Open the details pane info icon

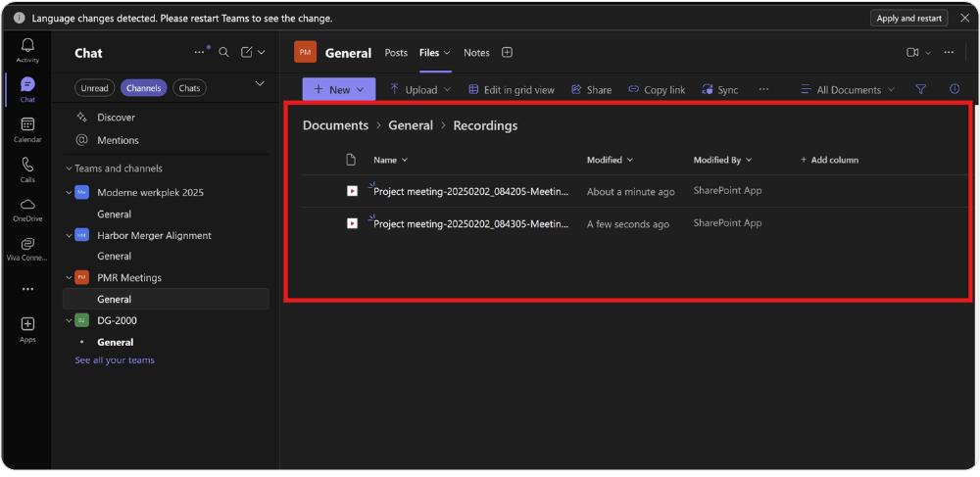(955, 89)
